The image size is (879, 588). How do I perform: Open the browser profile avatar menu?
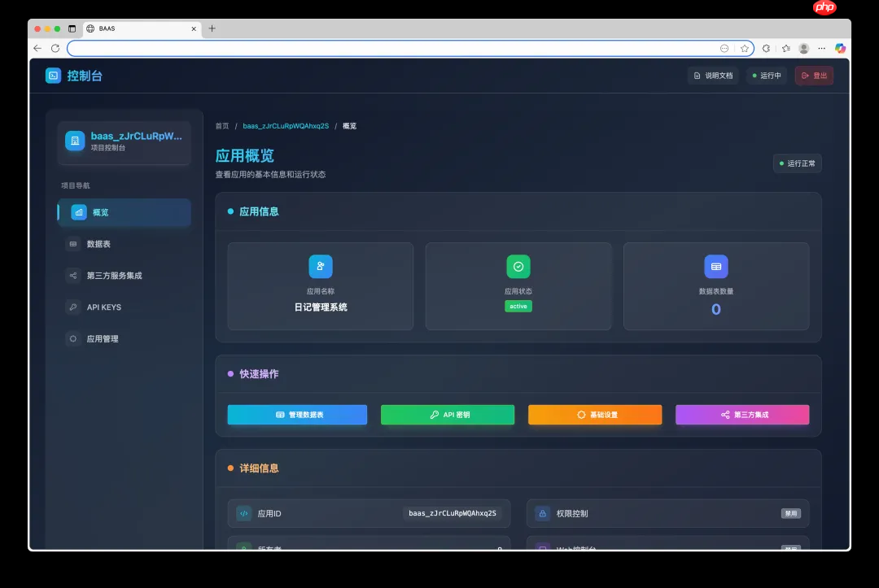tap(803, 48)
